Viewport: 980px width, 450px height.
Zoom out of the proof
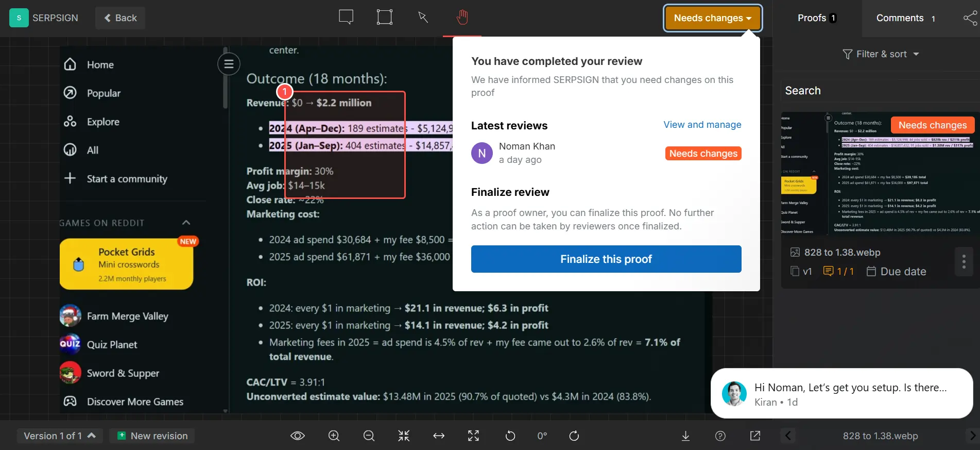(369, 436)
